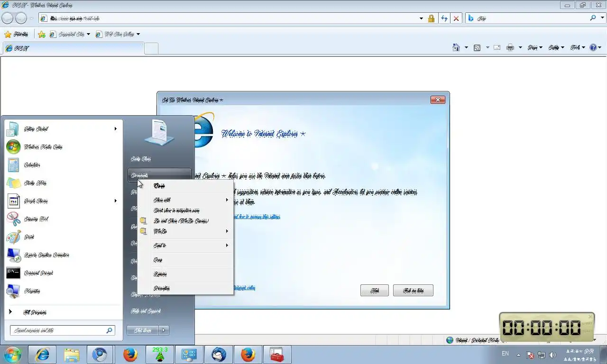Viewport: 607px width, 364px height.
Task: Click the Favorites button
Action: point(16,34)
